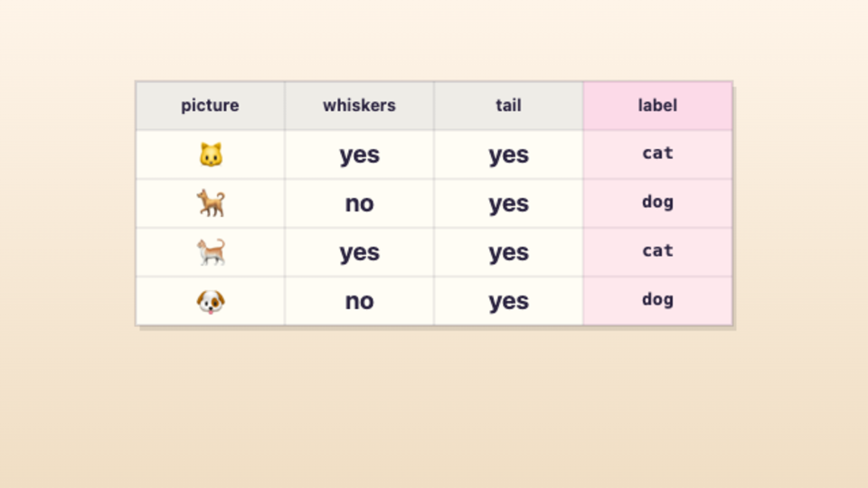The image size is (868, 488).
Task: Click tail 'yes' in the standing cat row
Action: pos(508,252)
